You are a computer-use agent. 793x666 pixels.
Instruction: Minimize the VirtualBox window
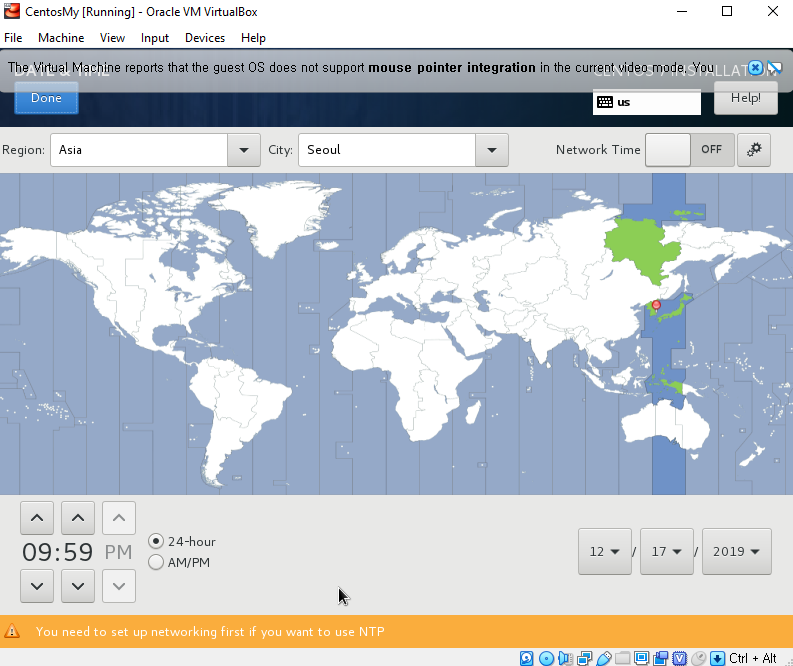682,11
